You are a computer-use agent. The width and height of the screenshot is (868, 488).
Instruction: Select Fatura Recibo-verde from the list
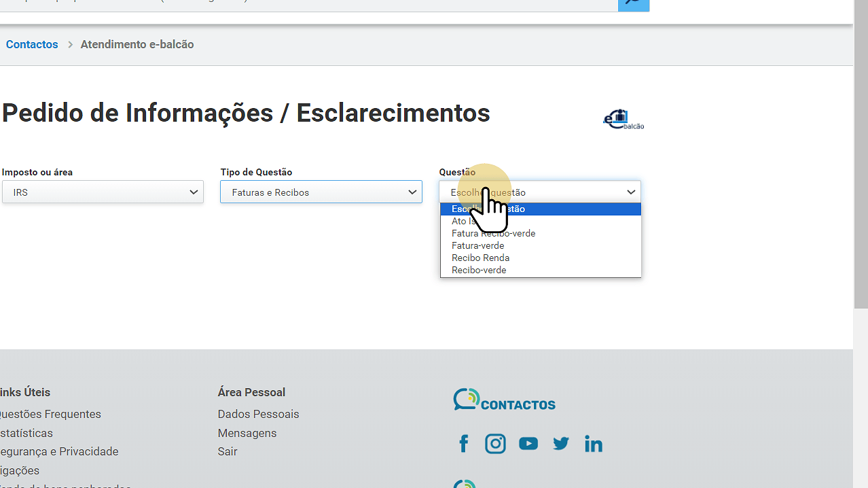(x=493, y=233)
